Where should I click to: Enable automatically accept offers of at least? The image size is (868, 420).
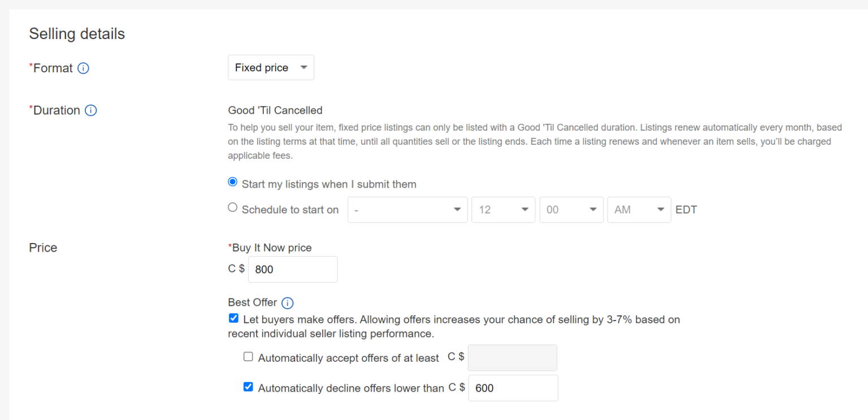click(248, 356)
